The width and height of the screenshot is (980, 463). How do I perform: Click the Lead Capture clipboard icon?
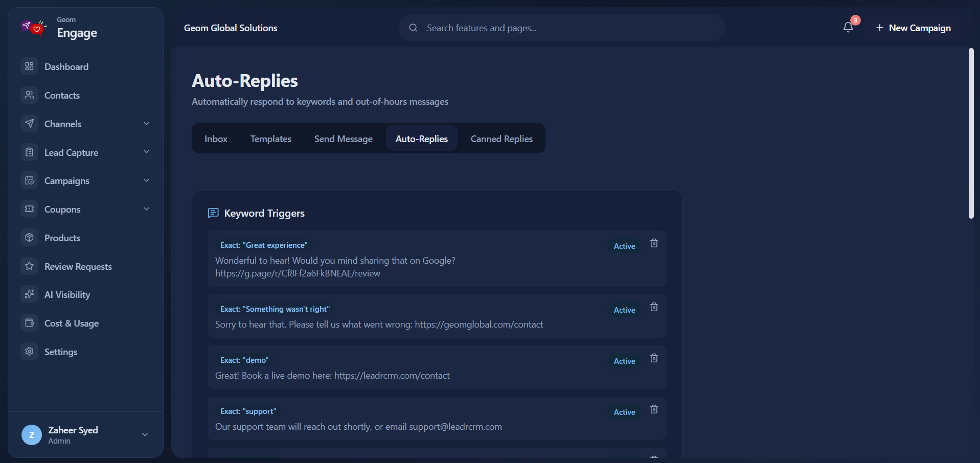coord(30,152)
